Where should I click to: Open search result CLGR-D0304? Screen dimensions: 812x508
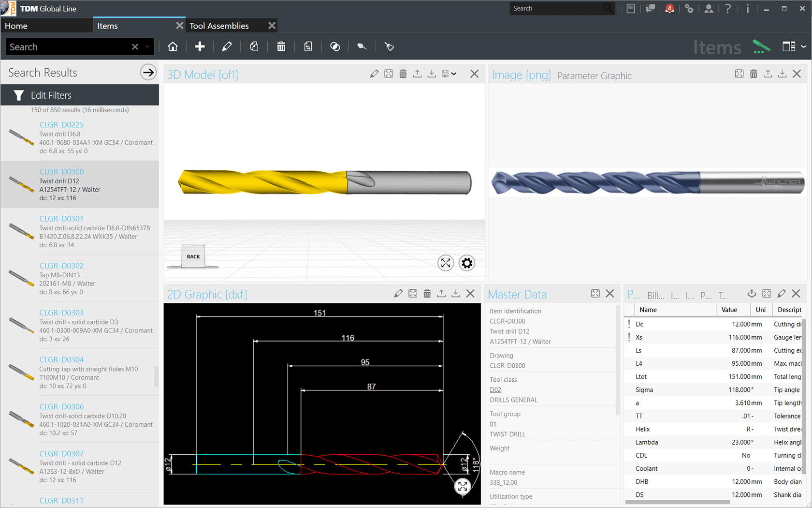pos(80,373)
